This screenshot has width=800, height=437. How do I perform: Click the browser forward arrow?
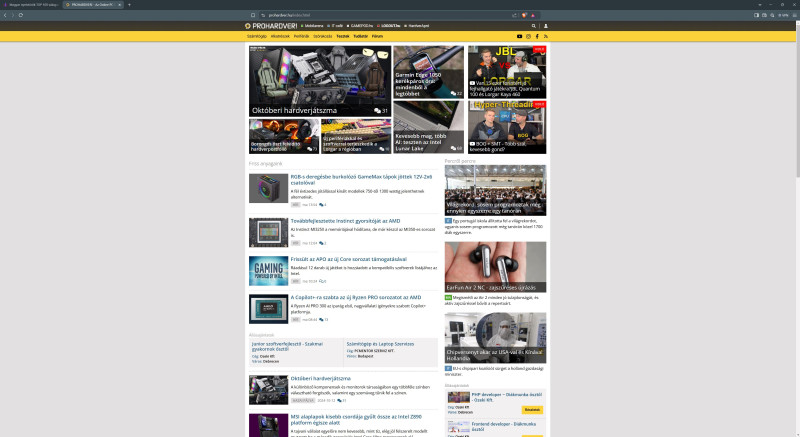pos(13,15)
